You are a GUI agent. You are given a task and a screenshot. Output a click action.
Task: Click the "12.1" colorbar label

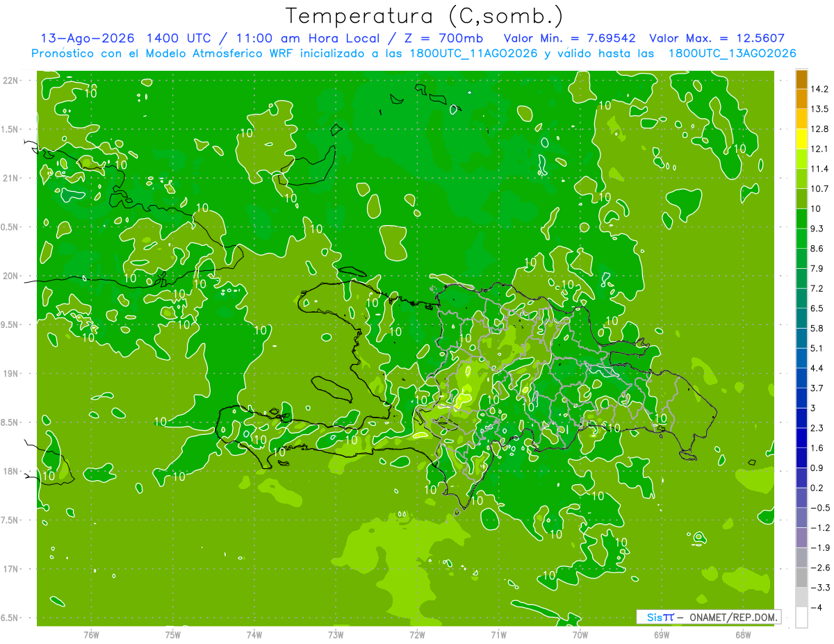[821, 149]
